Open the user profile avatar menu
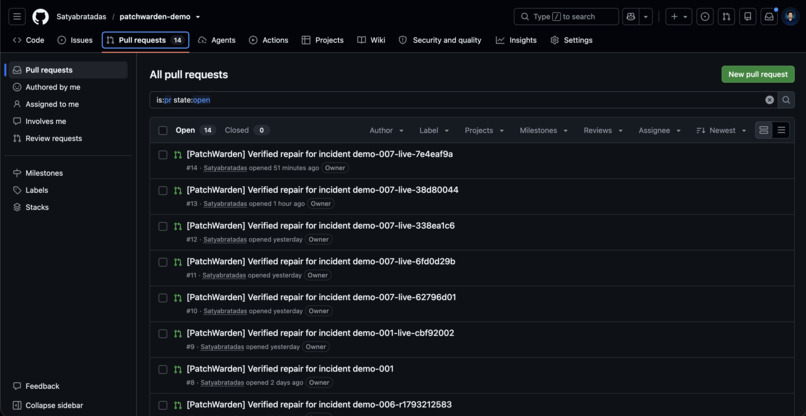This screenshot has height=416, width=806. coord(790,16)
